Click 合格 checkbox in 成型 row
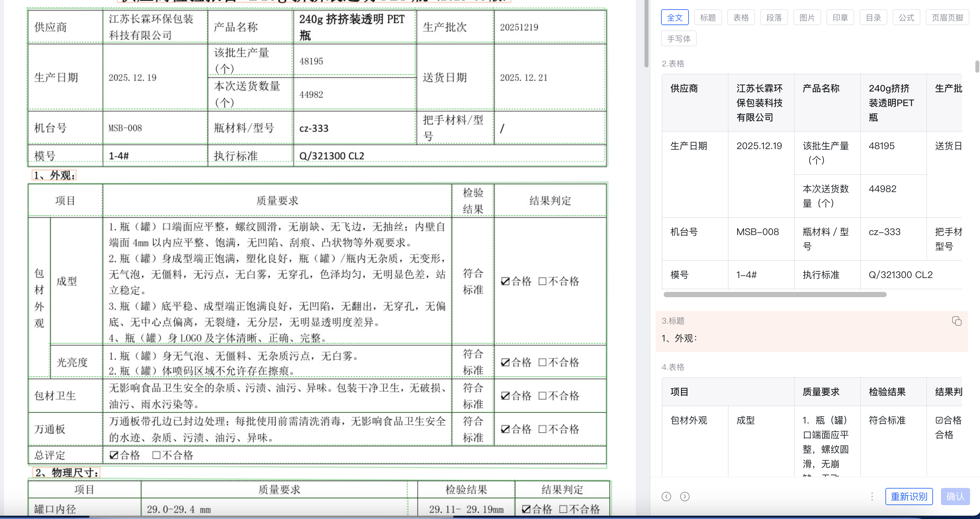Viewport: 980px width, 519px height. 505,281
